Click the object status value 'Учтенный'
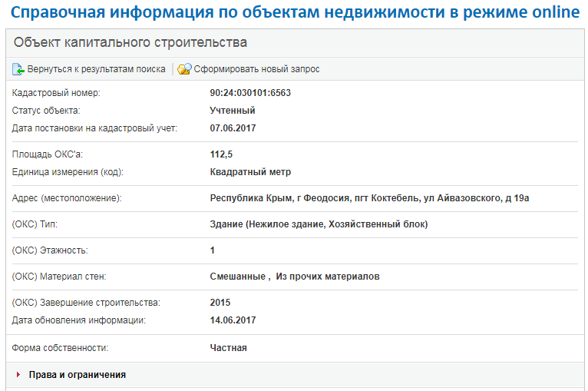 point(233,111)
